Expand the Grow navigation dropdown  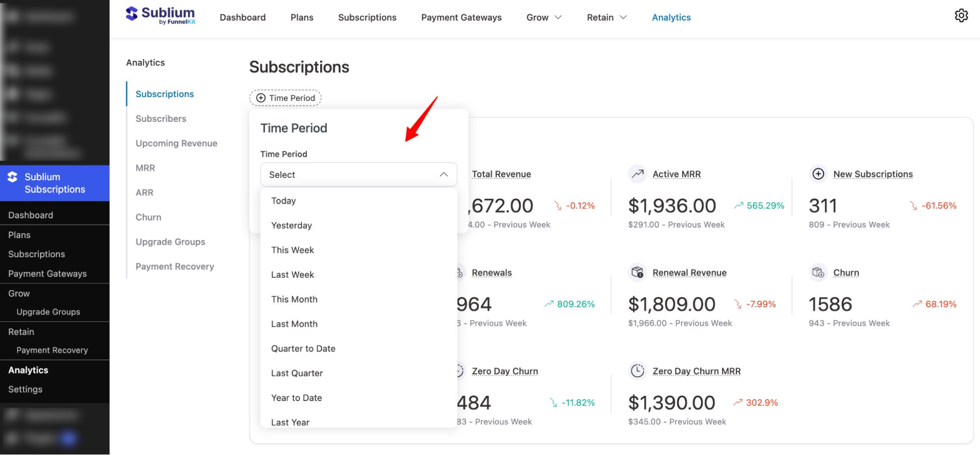544,17
